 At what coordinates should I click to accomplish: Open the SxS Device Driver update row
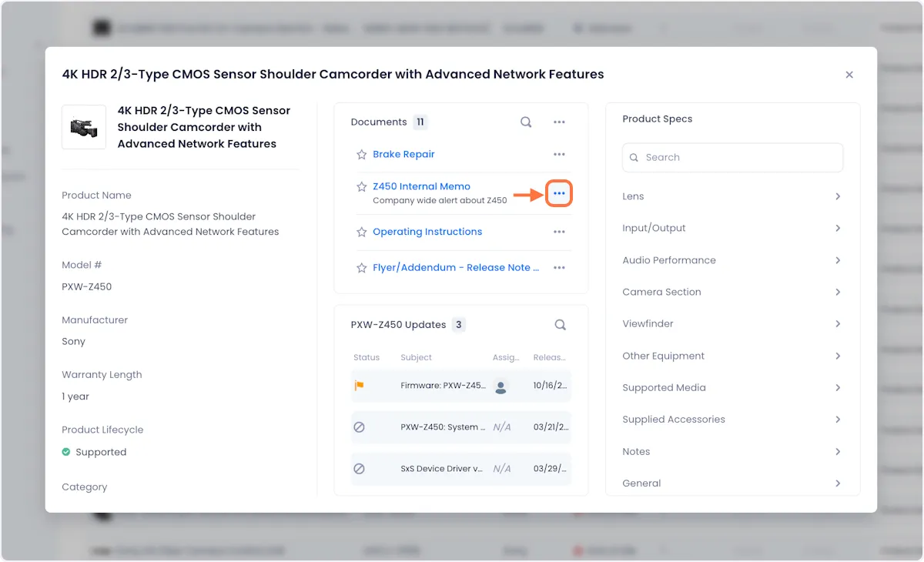coord(461,468)
